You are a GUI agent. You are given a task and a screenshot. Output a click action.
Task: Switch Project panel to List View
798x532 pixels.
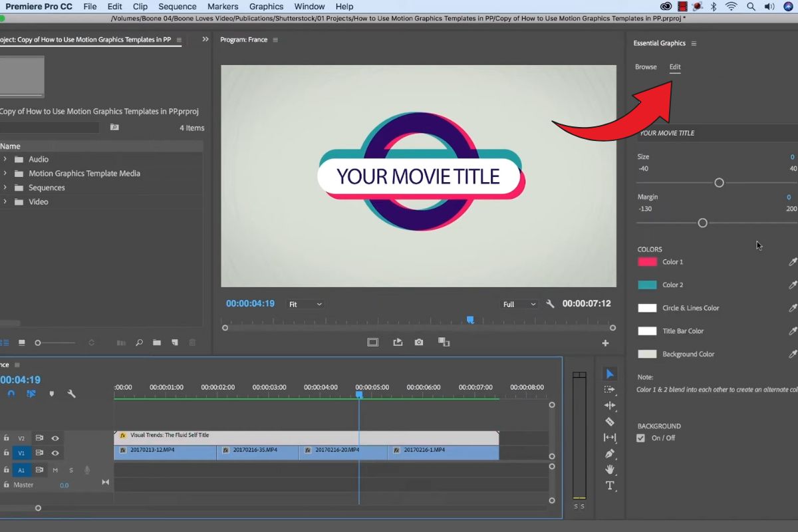coord(5,342)
